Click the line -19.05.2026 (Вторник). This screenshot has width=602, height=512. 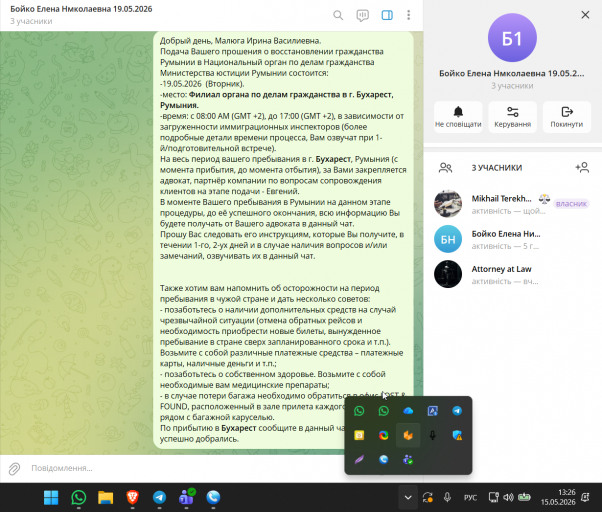point(202,84)
